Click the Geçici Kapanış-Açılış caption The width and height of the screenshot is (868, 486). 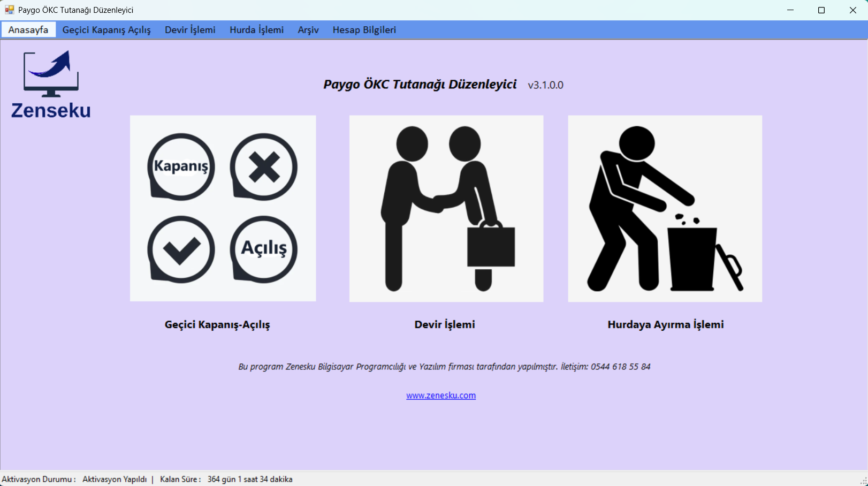point(217,325)
